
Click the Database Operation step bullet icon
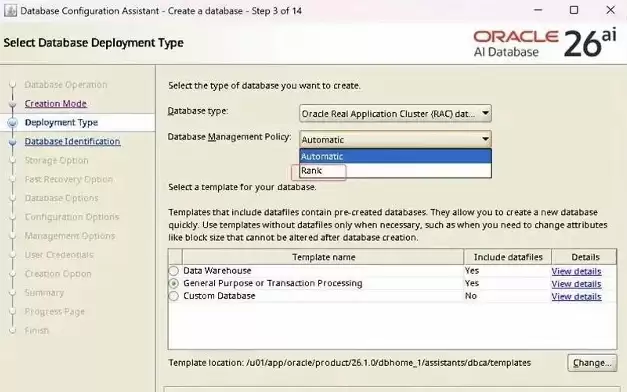click(12, 85)
